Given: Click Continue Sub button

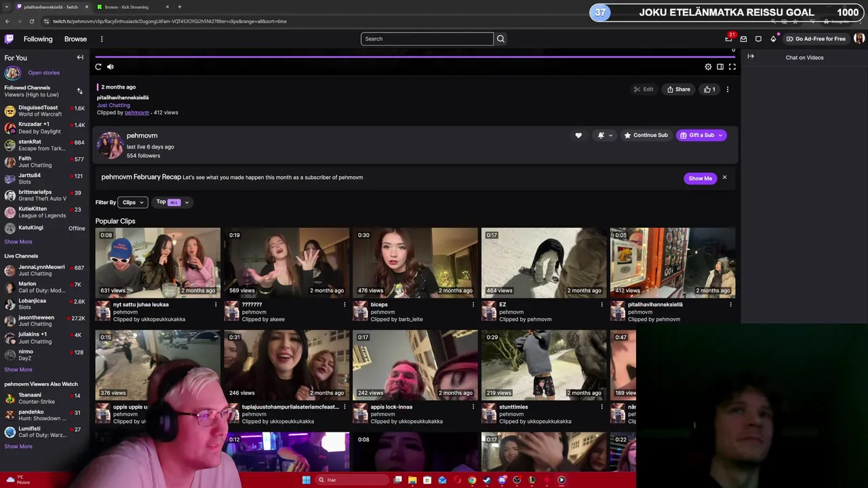Looking at the screenshot, I should pyautogui.click(x=646, y=136).
